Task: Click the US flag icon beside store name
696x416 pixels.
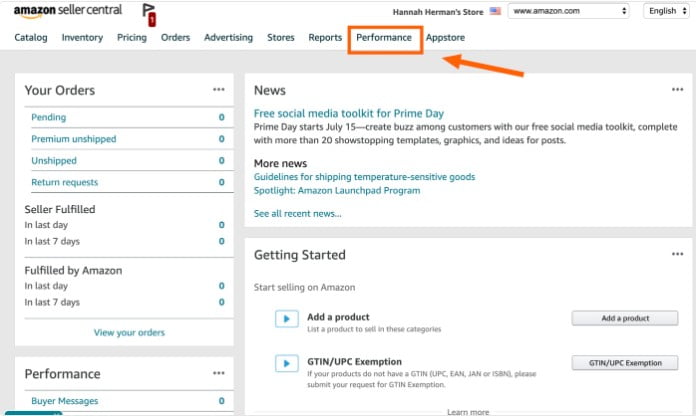Action: point(495,11)
